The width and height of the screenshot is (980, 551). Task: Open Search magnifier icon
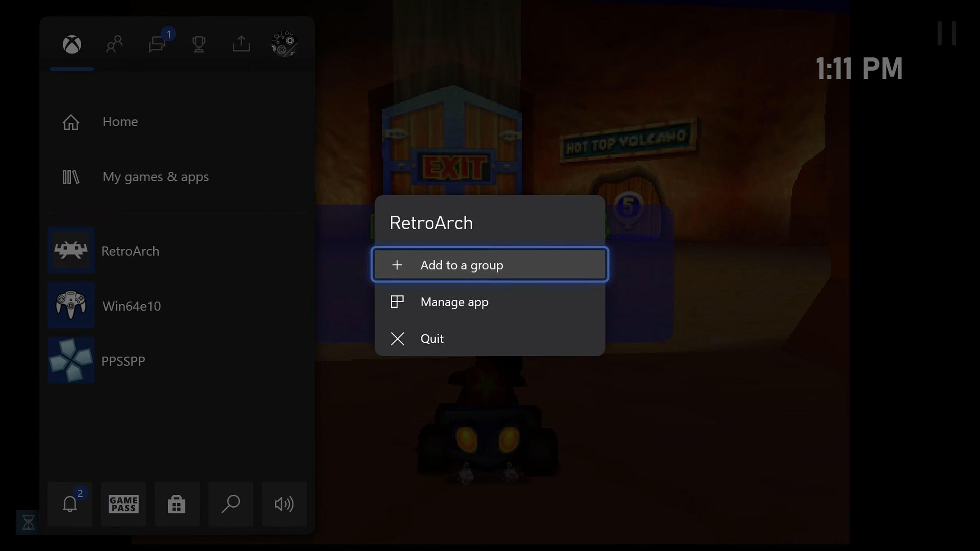(x=230, y=504)
